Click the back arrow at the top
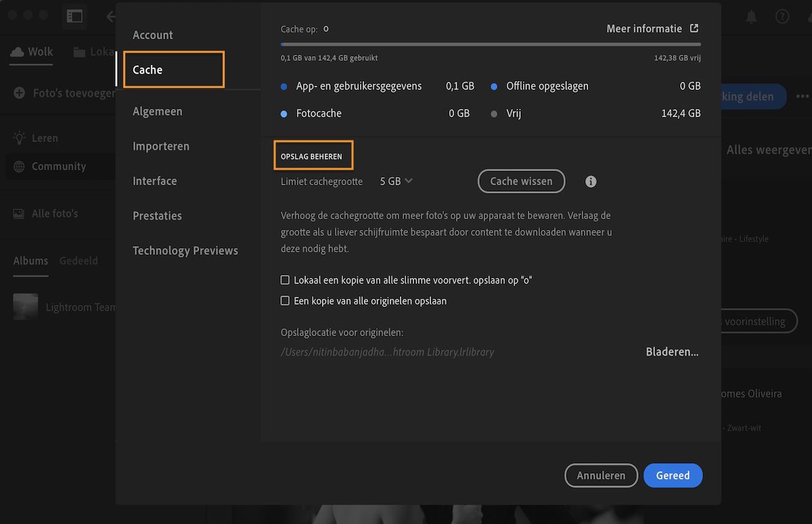Viewport: 812px width, 524px height. 110,16
